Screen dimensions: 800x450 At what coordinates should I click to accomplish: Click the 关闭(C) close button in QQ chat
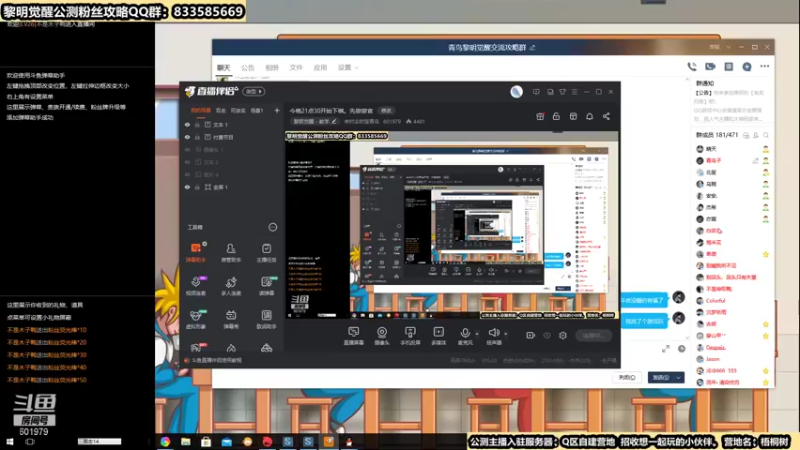point(627,378)
